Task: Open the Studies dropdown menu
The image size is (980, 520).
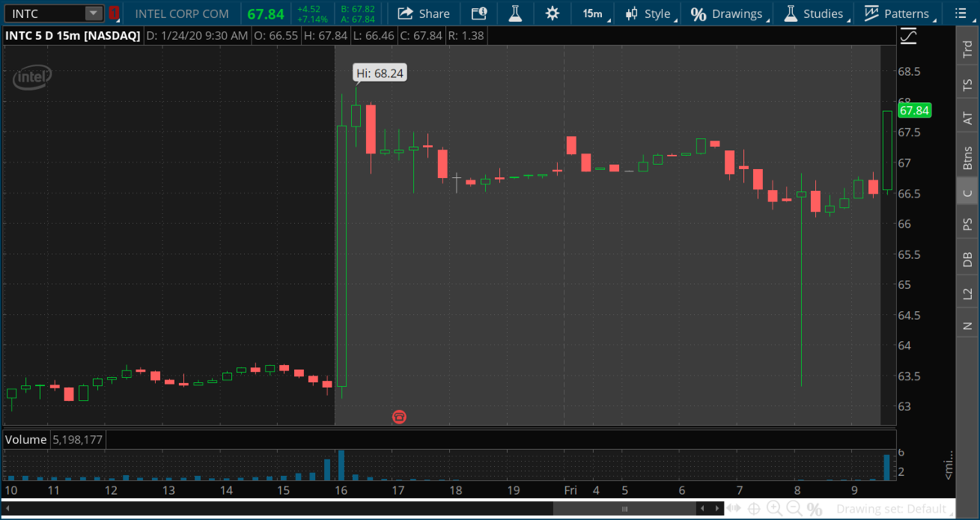Action: pos(815,13)
